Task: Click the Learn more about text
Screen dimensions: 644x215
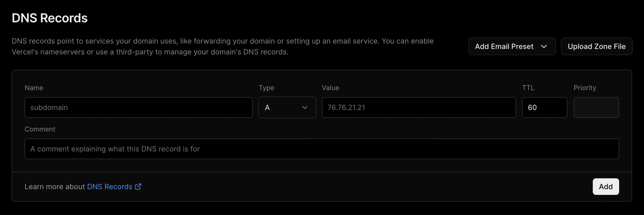Action: (x=55, y=186)
